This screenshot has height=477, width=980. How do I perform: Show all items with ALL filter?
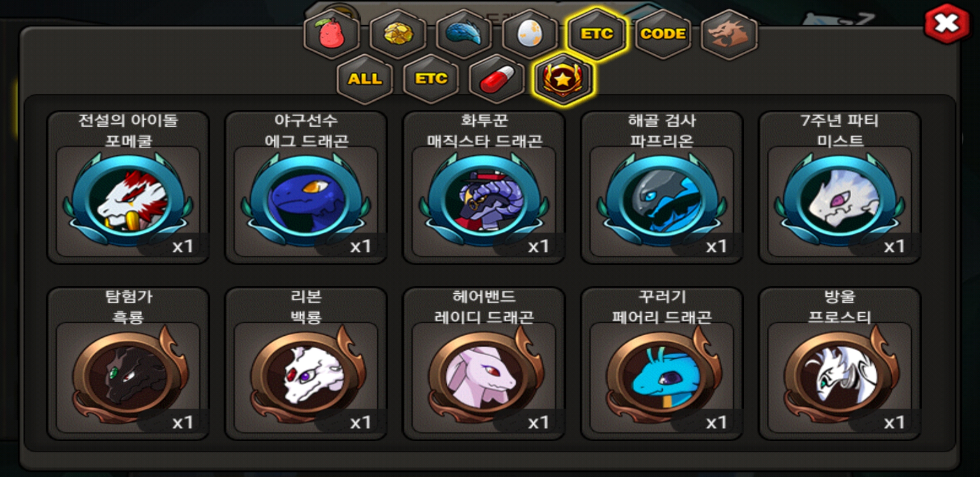(x=365, y=79)
